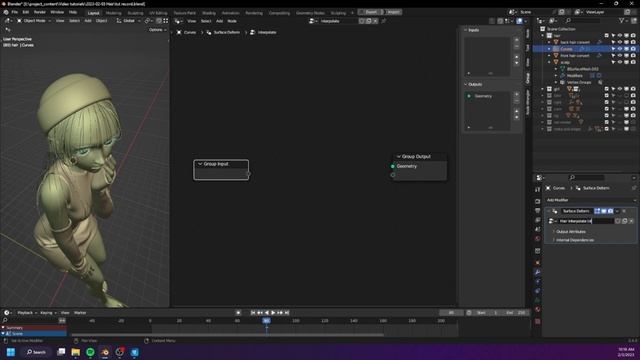Screen dimensions: 640x360
Task: Select the Summary row in timeline channels
Action: [x=33, y=328]
